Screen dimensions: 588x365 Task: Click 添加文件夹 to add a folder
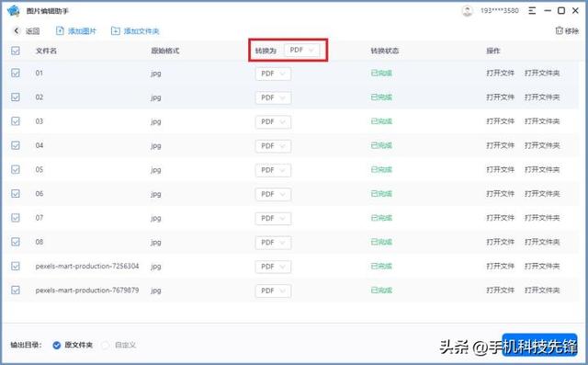(x=135, y=31)
